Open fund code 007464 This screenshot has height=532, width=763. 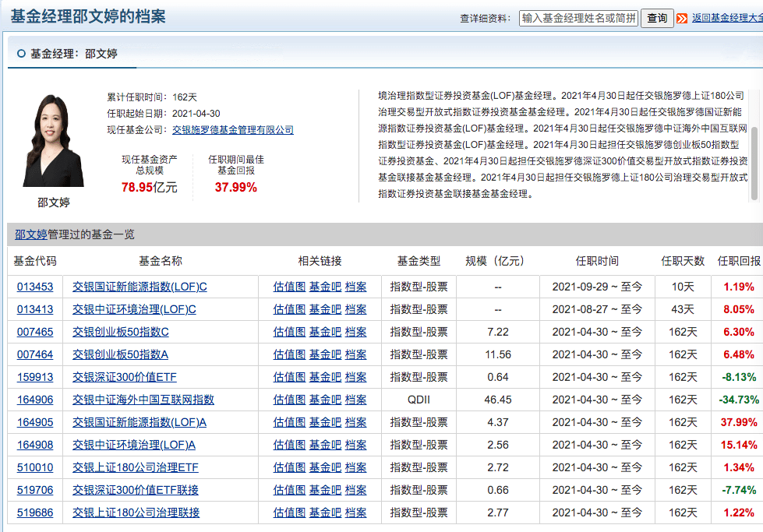35,354
